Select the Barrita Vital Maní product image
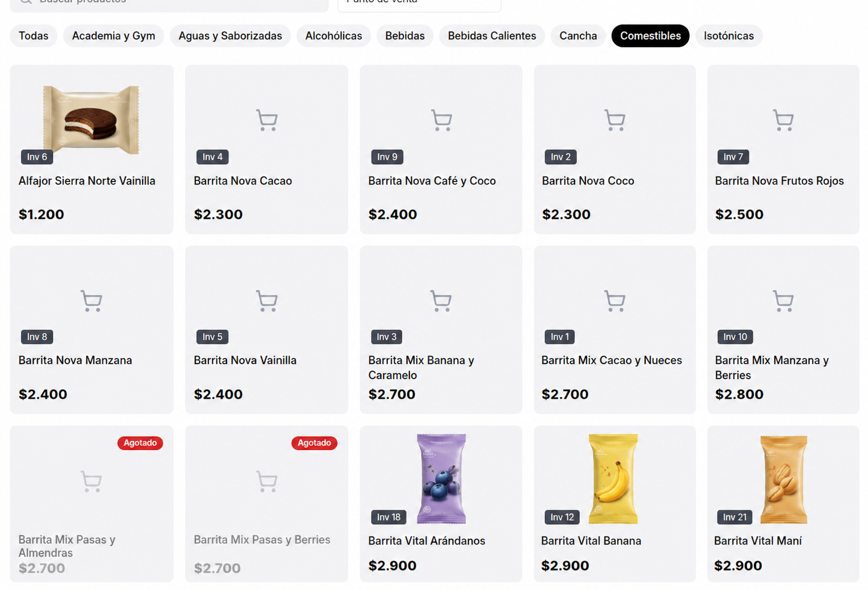This screenshot has width=868, height=590. [x=784, y=479]
